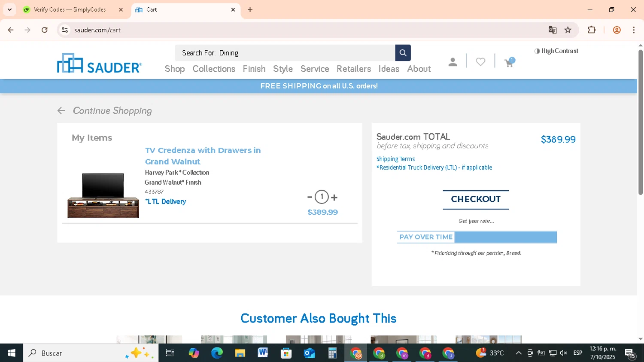Open the browser extensions icon
This screenshot has height=362, width=644.
point(592,30)
